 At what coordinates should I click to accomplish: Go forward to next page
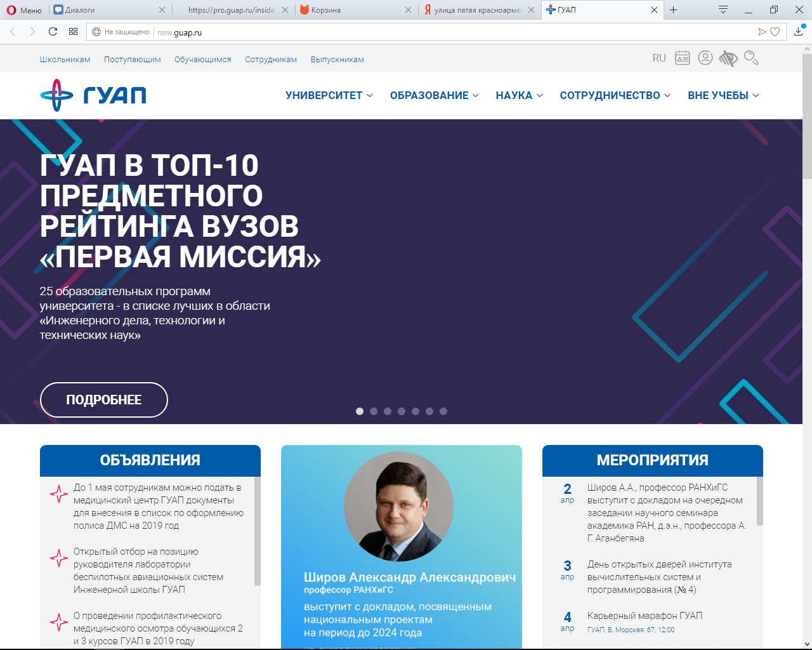pyautogui.click(x=32, y=32)
